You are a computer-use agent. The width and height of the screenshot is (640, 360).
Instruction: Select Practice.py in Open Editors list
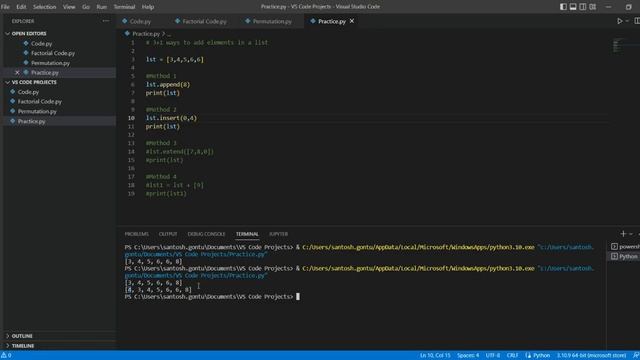(x=44, y=73)
